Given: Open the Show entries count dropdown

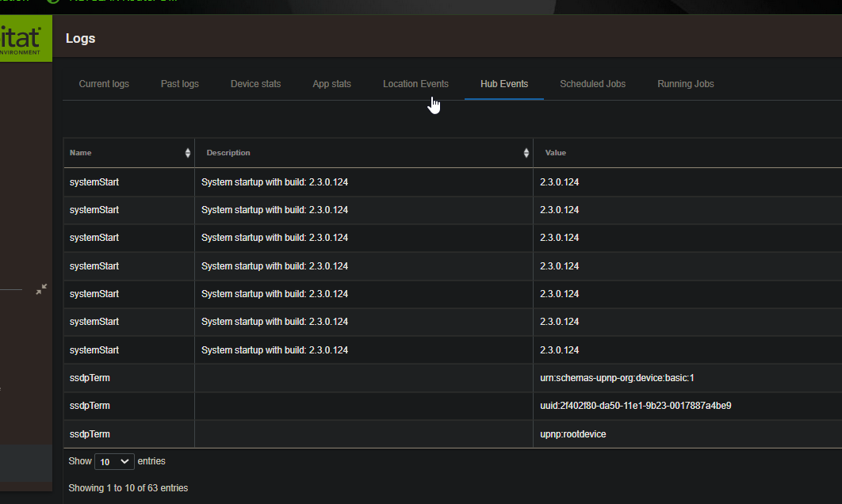Looking at the screenshot, I should click(114, 461).
